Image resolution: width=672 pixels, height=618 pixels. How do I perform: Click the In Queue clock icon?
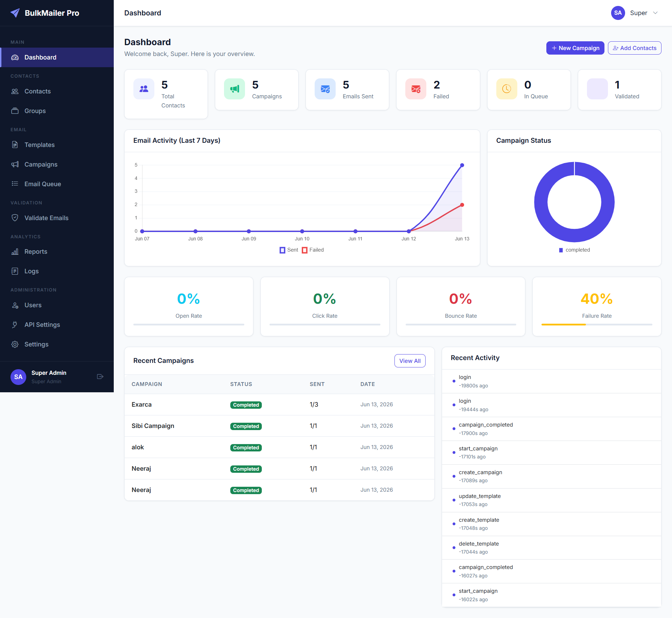click(506, 89)
